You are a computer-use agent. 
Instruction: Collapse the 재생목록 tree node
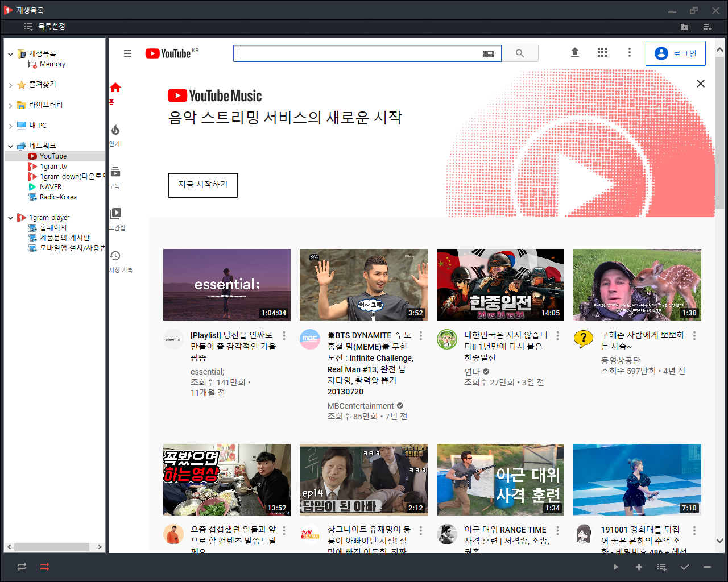10,54
